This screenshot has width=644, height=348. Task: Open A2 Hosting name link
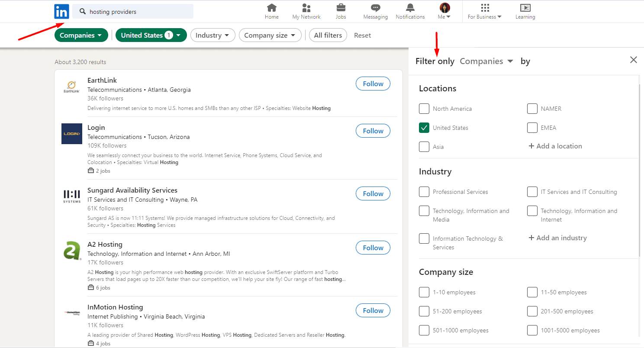[x=105, y=245]
